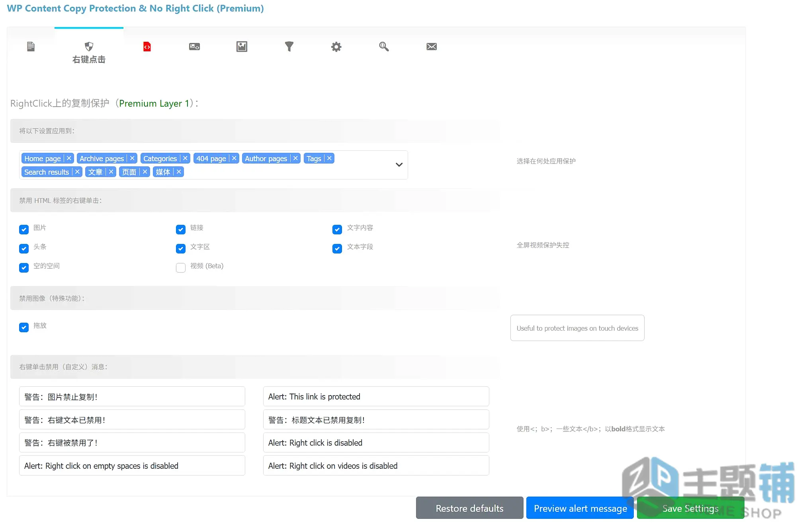
Task: Open the gear settings tab
Action: pyautogui.click(x=336, y=47)
